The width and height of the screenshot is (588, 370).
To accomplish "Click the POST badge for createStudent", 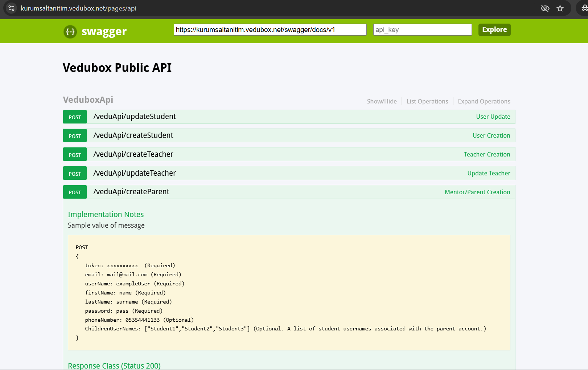I will 75,136.
